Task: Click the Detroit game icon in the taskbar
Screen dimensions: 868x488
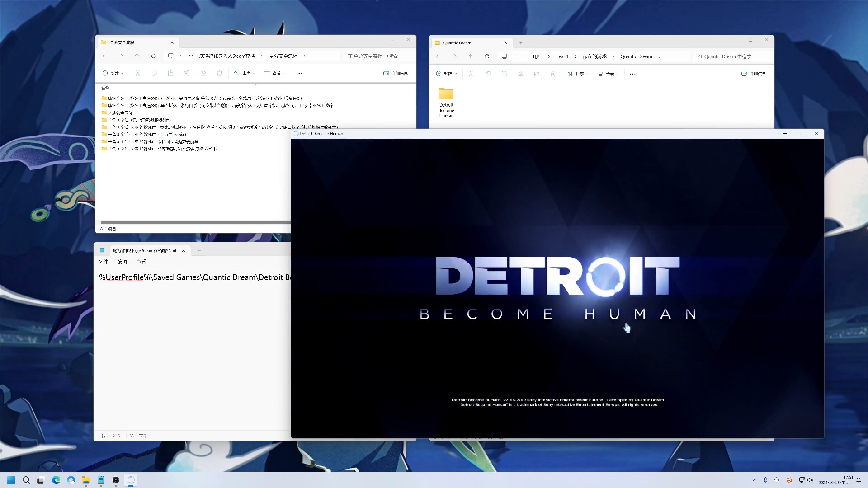Action: pos(131,480)
